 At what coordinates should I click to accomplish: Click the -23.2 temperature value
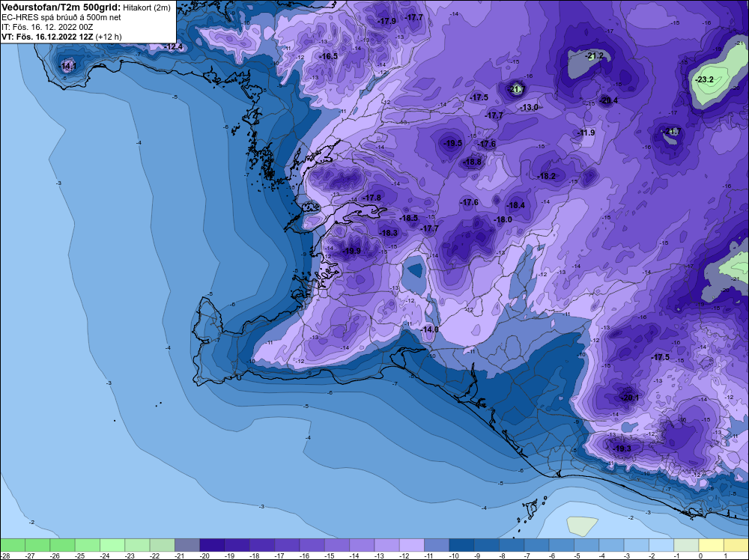tap(705, 79)
